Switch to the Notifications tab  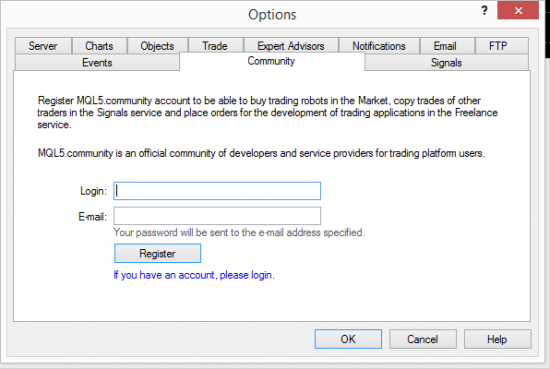tap(379, 46)
